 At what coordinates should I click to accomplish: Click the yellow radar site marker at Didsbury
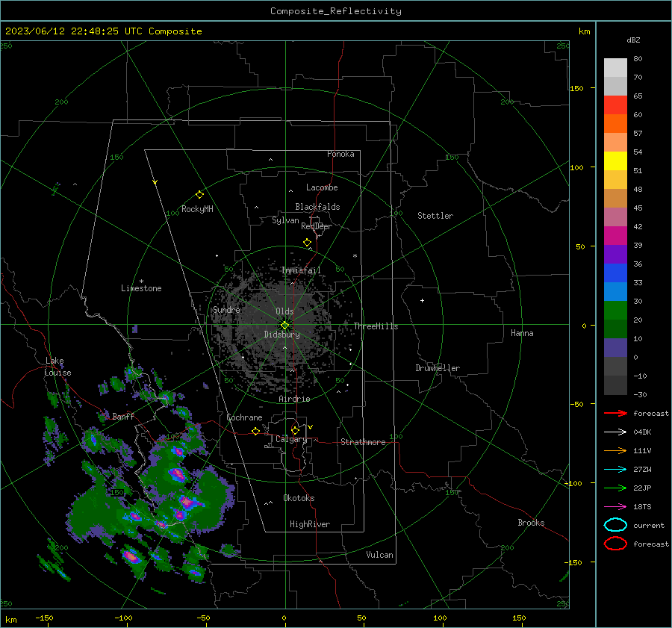point(285,326)
